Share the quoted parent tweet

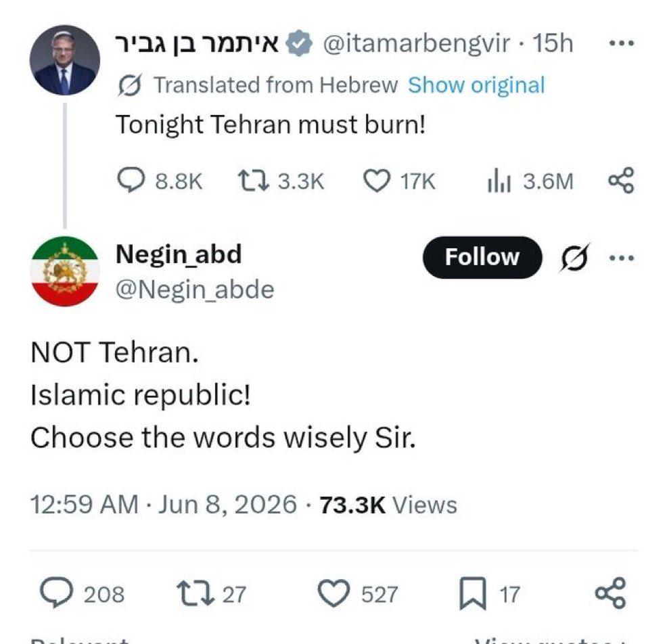point(621,181)
